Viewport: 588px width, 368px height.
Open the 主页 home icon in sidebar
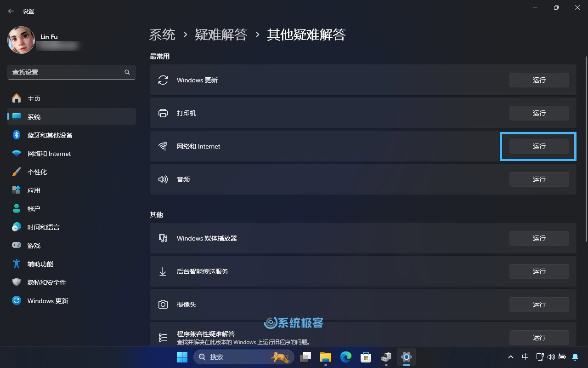click(17, 98)
